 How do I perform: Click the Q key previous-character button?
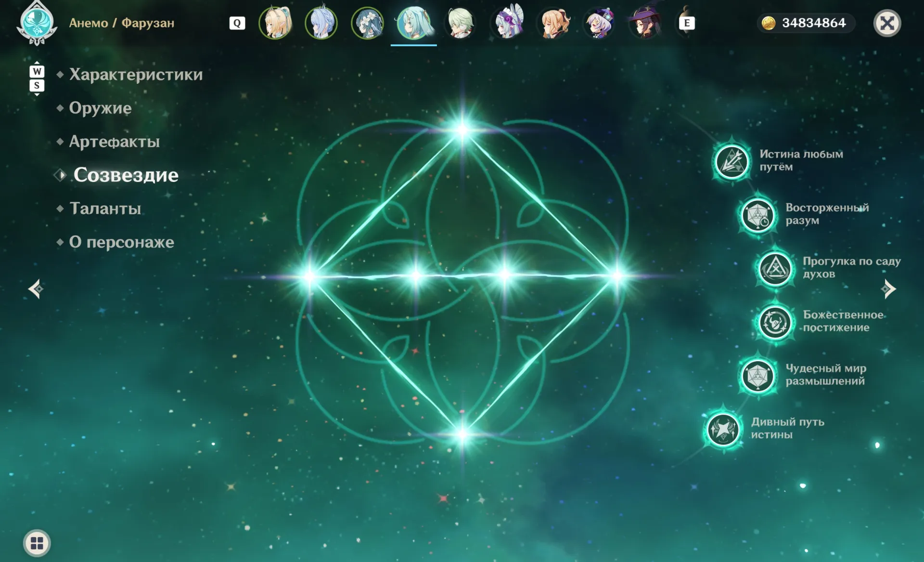pos(237,23)
